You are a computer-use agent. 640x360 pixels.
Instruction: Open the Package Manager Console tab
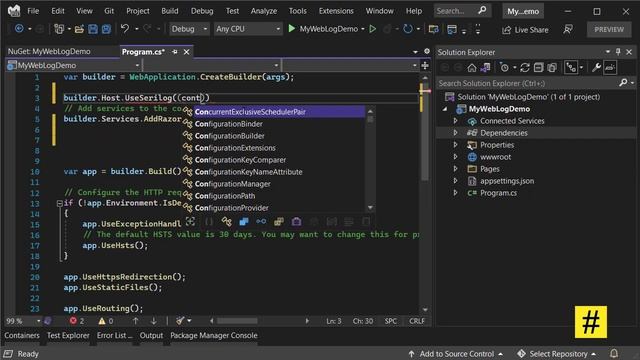214,336
